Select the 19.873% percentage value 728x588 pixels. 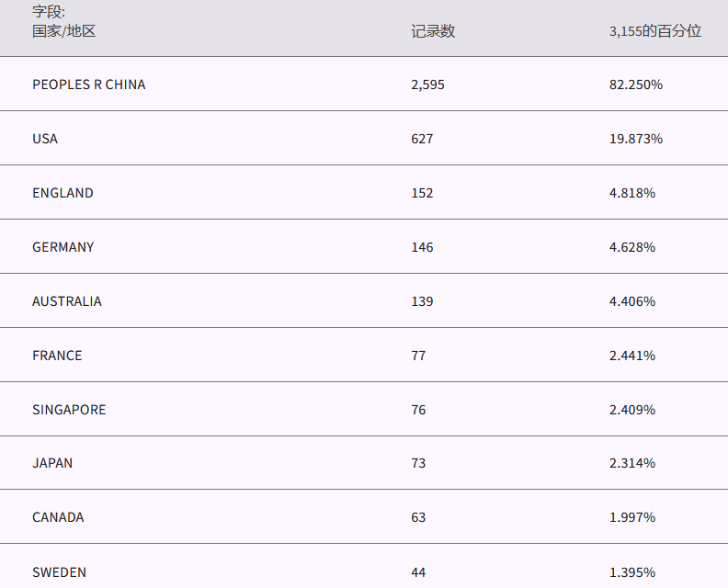[x=635, y=139]
